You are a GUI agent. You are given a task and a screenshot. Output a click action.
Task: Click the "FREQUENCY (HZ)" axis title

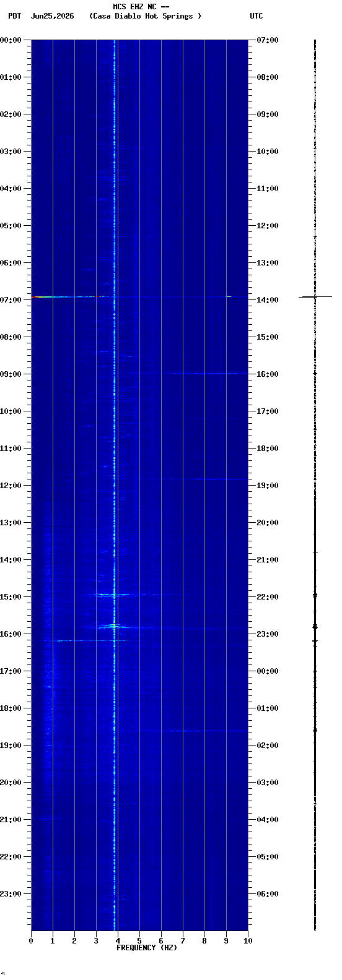(x=147, y=948)
